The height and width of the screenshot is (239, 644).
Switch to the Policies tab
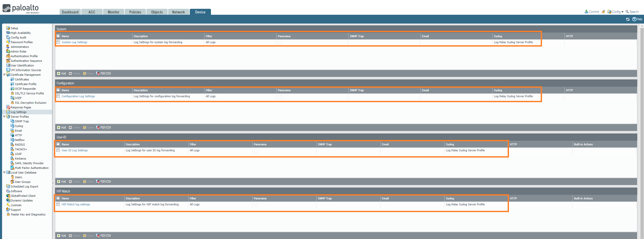click(135, 12)
